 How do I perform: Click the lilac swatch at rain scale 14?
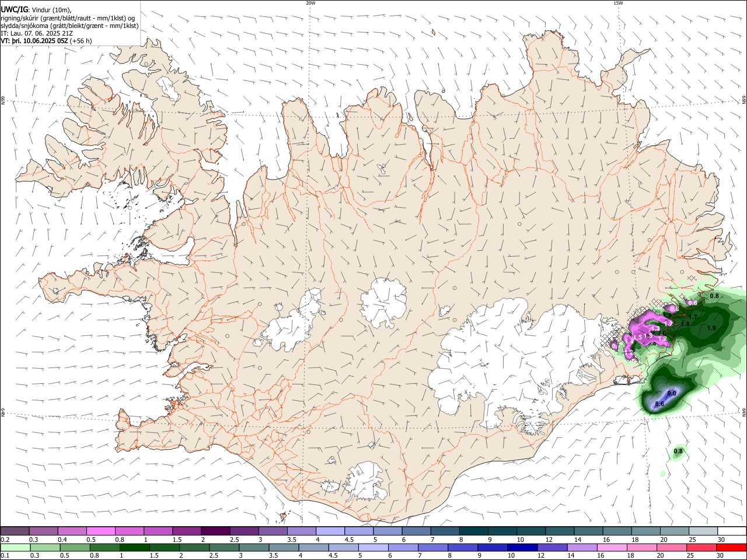click(x=582, y=548)
